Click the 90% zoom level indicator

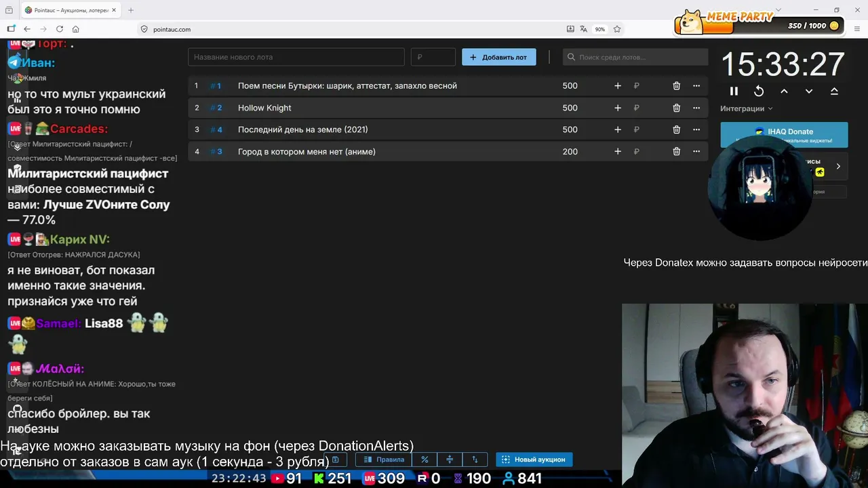[x=600, y=29]
